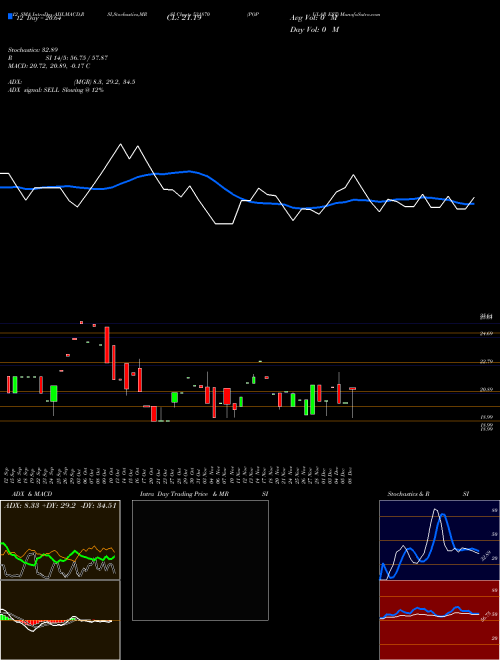
Task: Click the '(MGR) 8.3, 29.2, 34.5' values
Action: click(104, 82)
